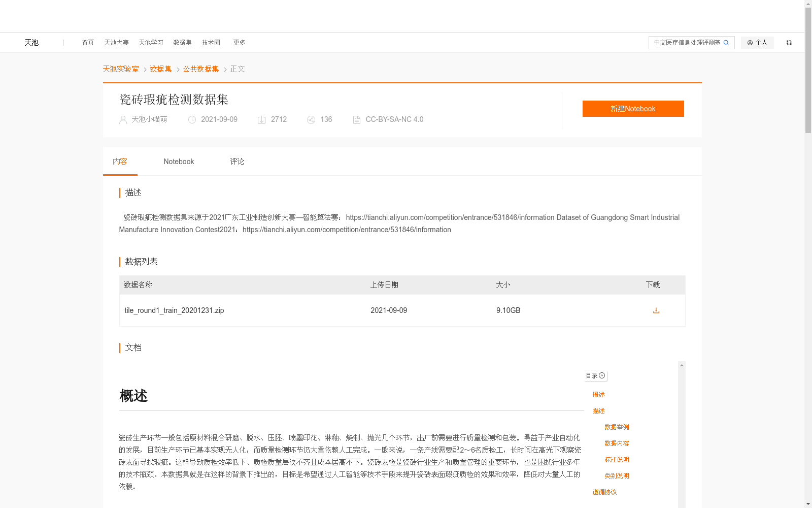Click the clock icon next to 2021-09-09
This screenshot has width=812, height=508.
(x=192, y=120)
